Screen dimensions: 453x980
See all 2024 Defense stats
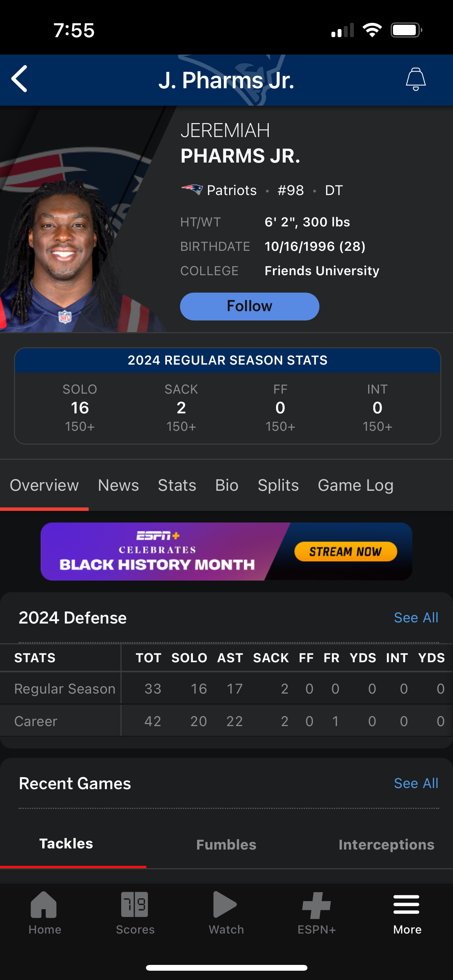click(x=416, y=618)
